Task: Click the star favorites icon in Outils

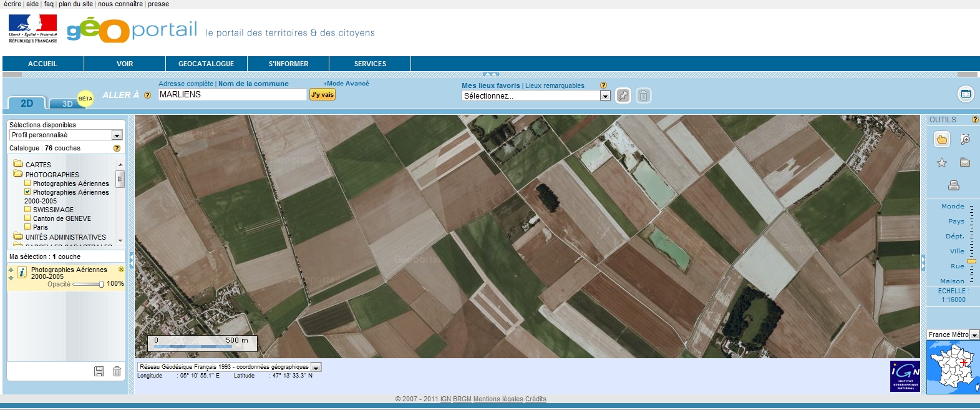Action: [x=942, y=163]
